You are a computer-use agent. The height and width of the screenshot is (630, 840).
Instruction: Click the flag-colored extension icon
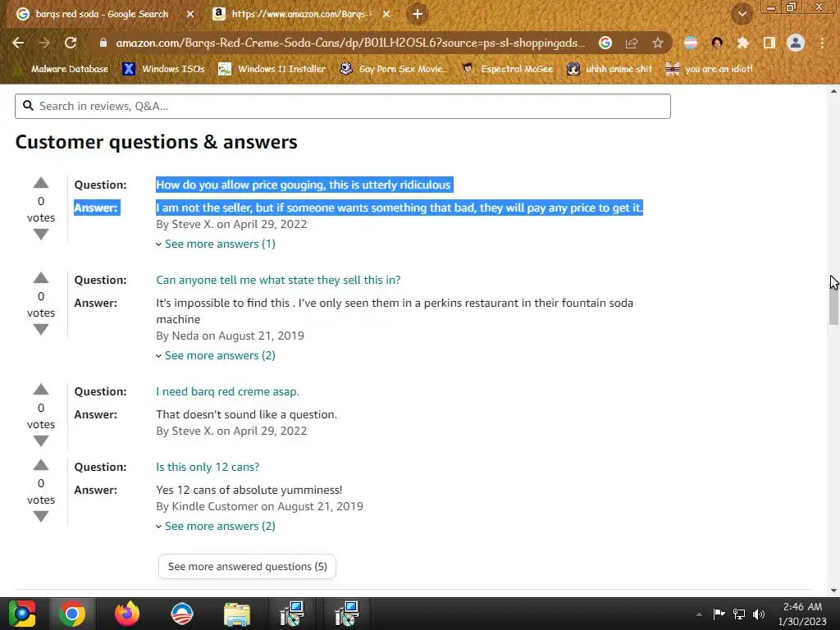[x=691, y=43]
